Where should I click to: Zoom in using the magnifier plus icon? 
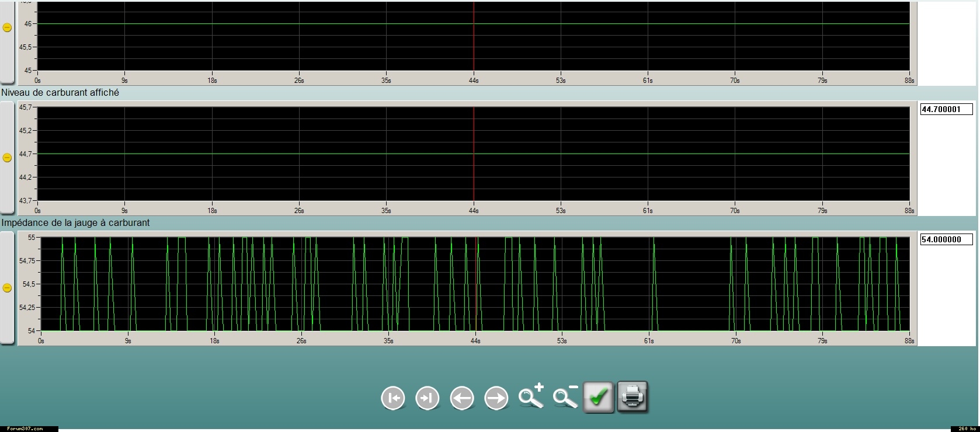(x=531, y=397)
